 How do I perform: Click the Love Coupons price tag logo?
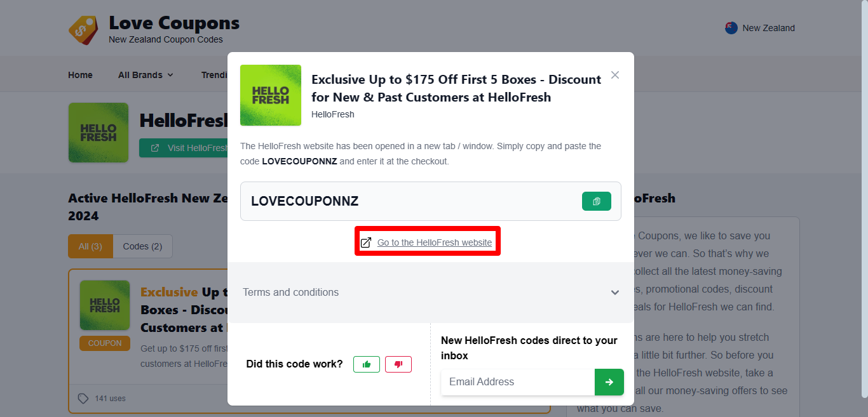click(83, 28)
